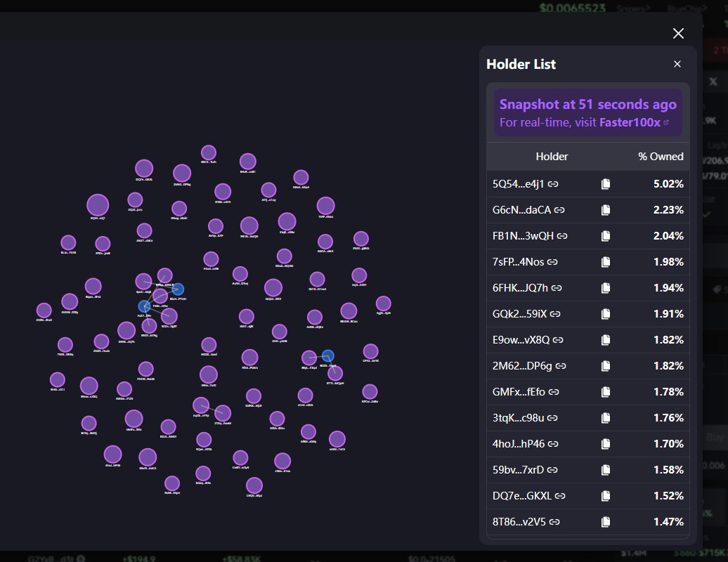The image size is (728, 562).
Task: Select the 5.02% ownership value
Action: [x=668, y=184]
